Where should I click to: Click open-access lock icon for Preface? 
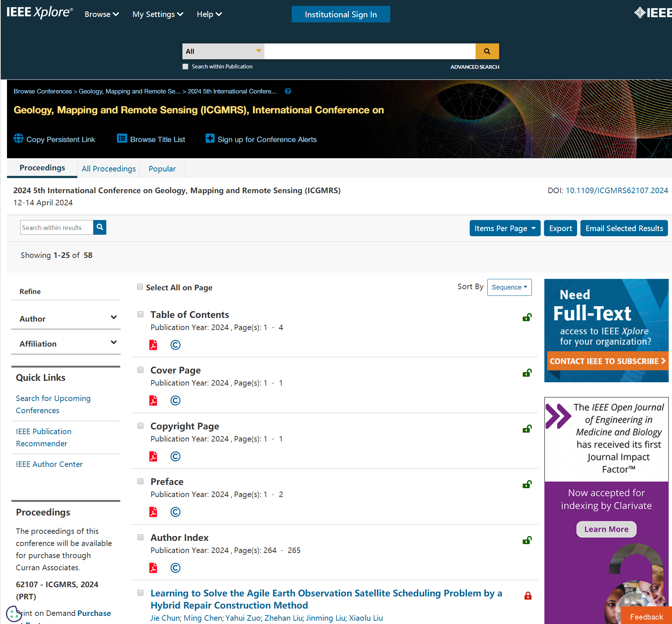click(527, 484)
